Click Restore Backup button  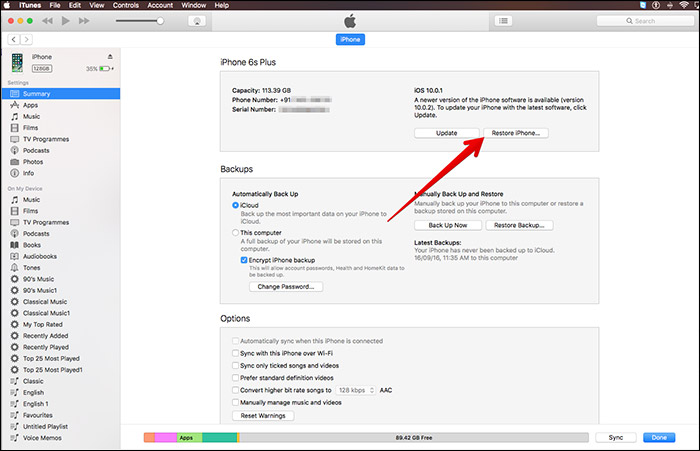pos(519,226)
